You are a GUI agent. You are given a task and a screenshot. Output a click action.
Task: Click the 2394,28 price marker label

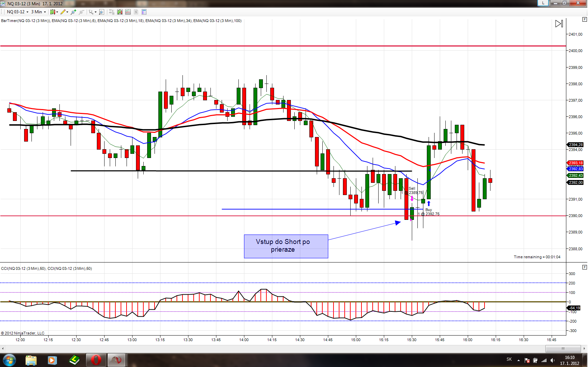575,145
